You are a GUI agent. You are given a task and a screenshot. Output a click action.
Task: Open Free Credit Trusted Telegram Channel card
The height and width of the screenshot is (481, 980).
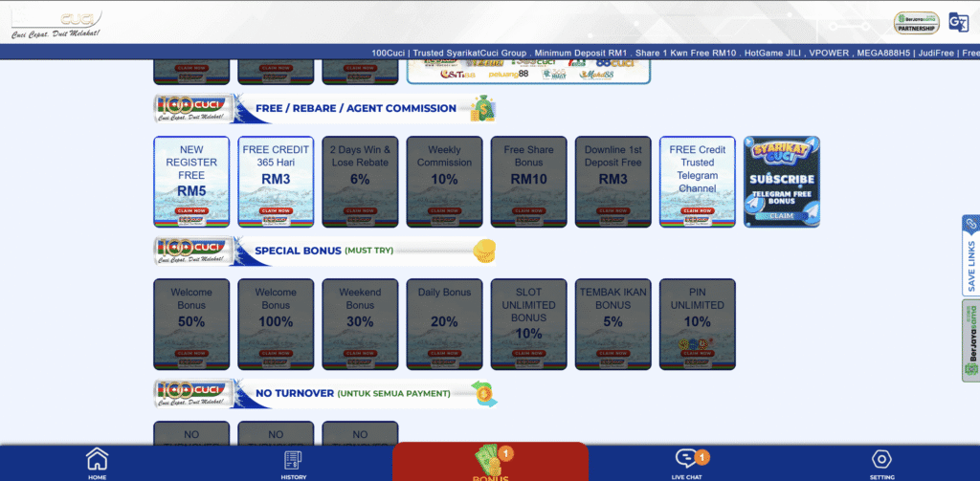698,182
